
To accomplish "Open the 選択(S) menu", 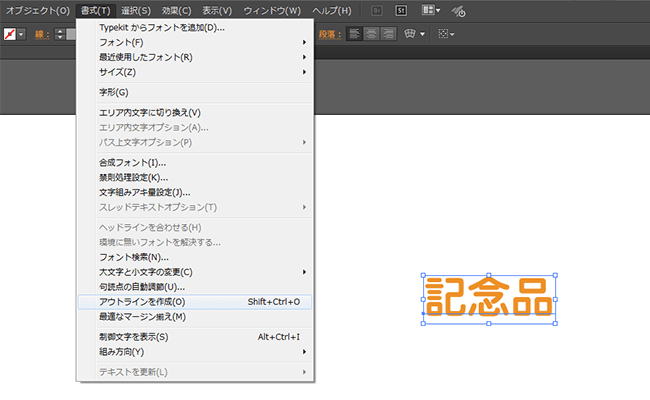I will (136, 11).
